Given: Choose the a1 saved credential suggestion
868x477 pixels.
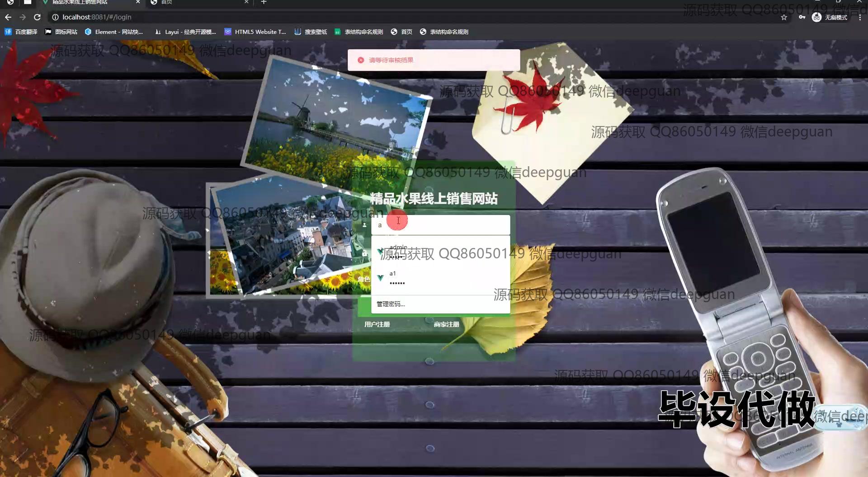Looking at the screenshot, I should coord(440,278).
